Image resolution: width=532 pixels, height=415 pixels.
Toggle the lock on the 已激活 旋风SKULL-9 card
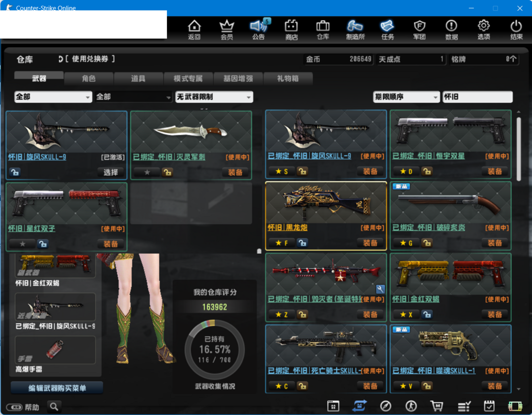(x=15, y=172)
